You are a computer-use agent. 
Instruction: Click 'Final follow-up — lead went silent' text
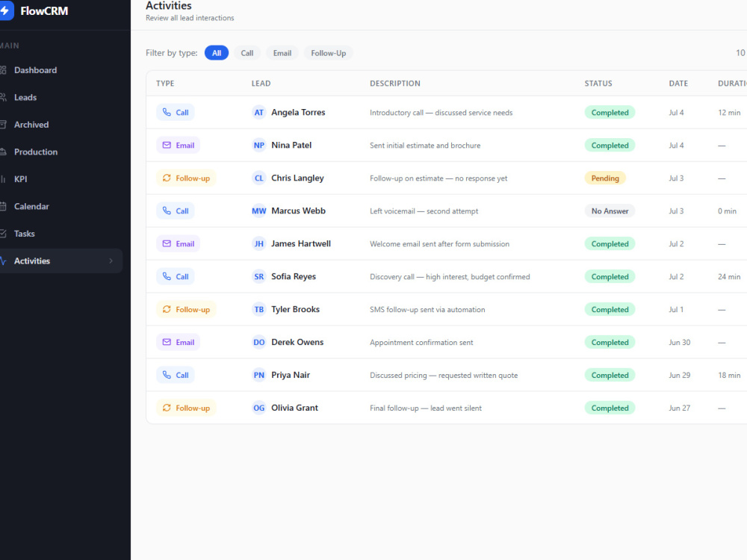[x=426, y=408]
